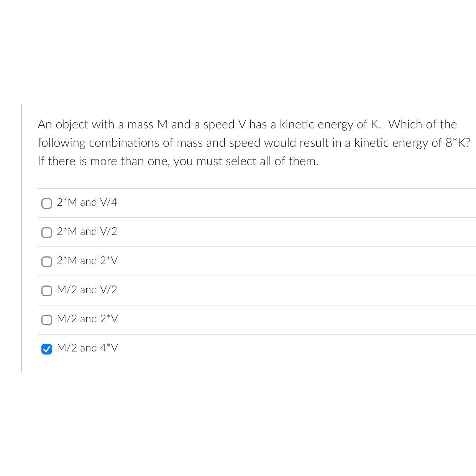This screenshot has width=476, height=476.
Task: Click the checked M/2 and 4*V label
Action: click(87, 348)
